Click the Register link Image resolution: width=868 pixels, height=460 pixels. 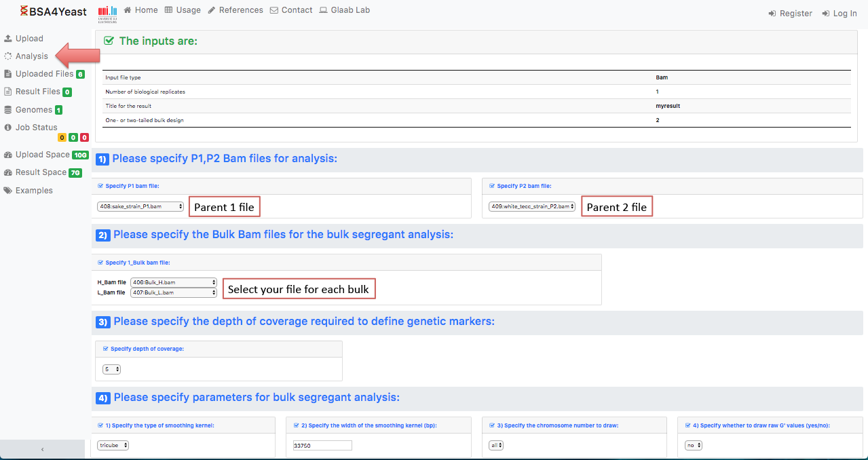pyautogui.click(x=790, y=14)
